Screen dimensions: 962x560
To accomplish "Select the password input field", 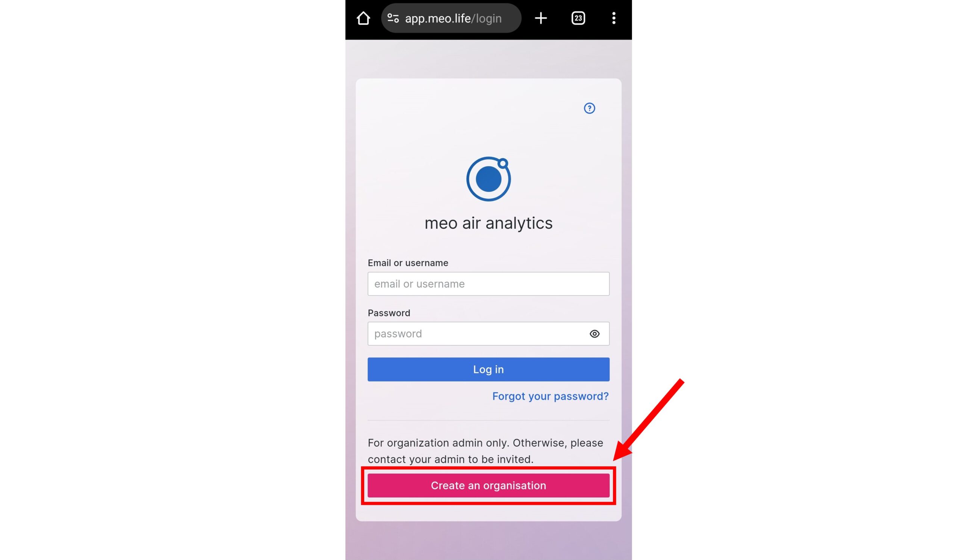I will pyautogui.click(x=488, y=334).
